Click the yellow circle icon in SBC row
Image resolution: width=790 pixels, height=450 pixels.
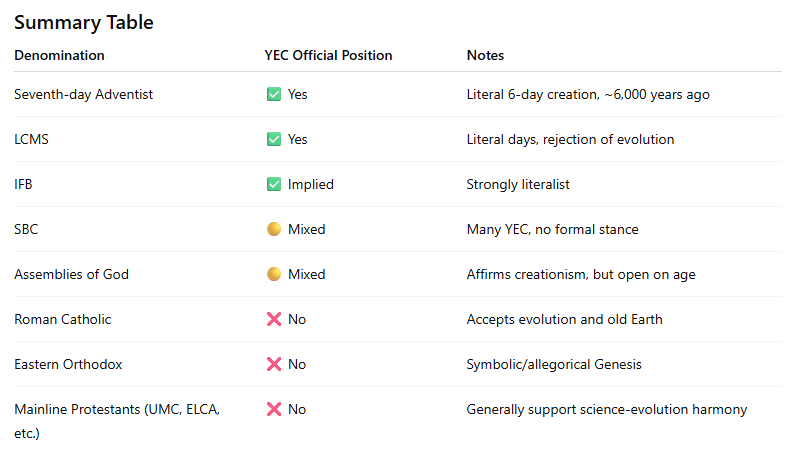tap(274, 229)
